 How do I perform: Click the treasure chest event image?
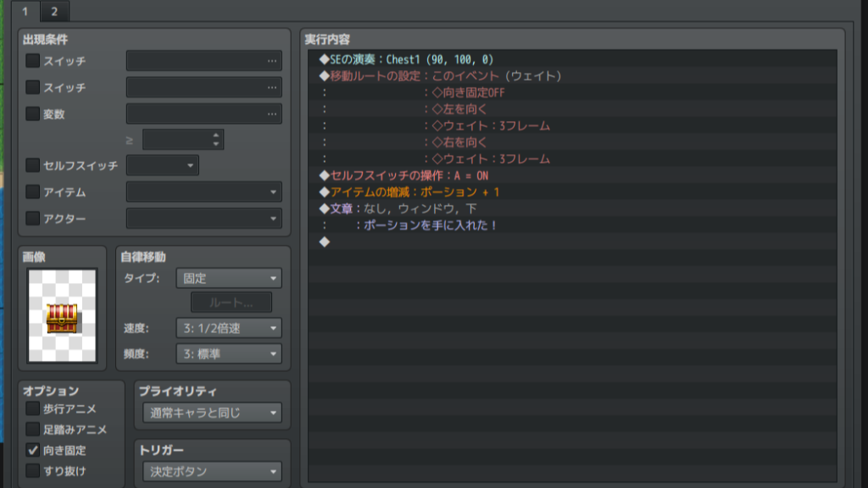tap(62, 317)
